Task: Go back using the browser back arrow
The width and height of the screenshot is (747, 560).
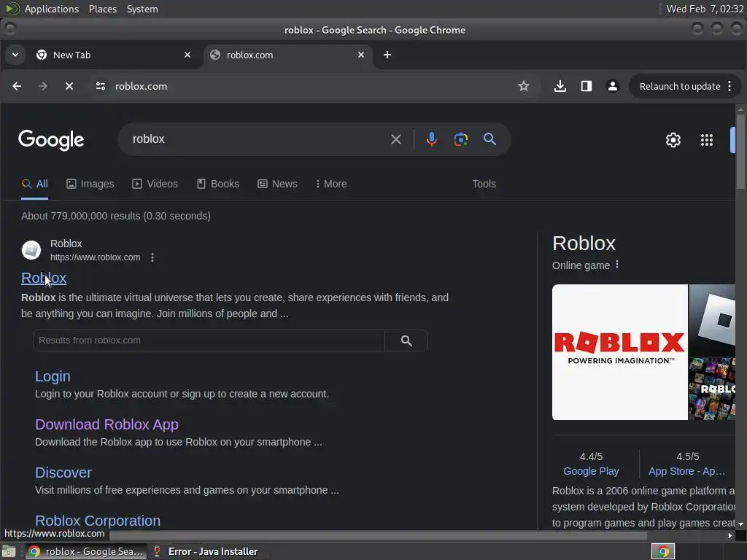Action: (17, 86)
